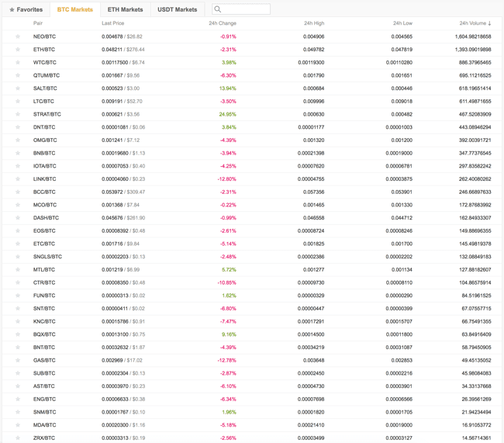This screenshot has width=504, height=443.
Task: Click star icon beside BNB/BTC
Action: pyautogui.click(x=18, y=153)
